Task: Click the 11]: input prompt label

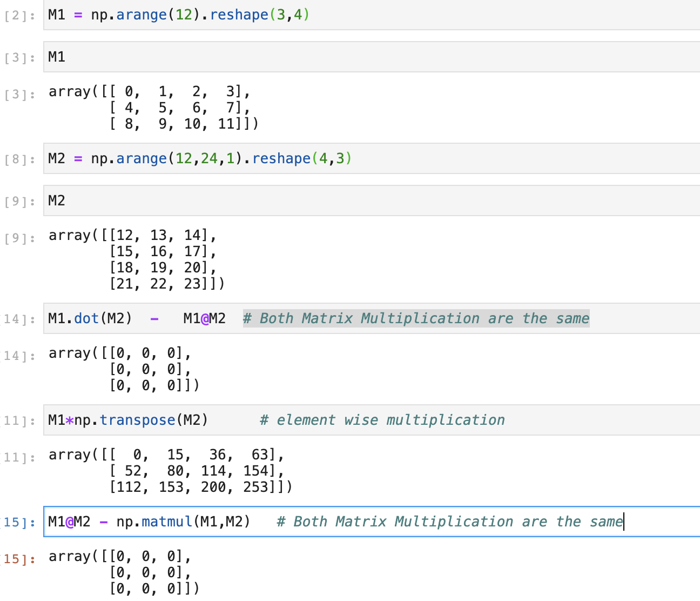Action: tap(18, 420)
